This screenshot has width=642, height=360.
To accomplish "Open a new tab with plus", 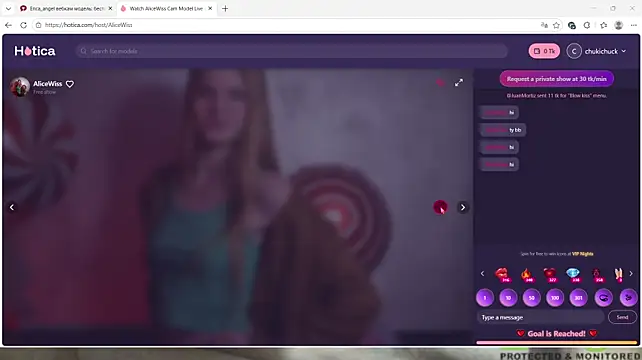I will point(225,9).
